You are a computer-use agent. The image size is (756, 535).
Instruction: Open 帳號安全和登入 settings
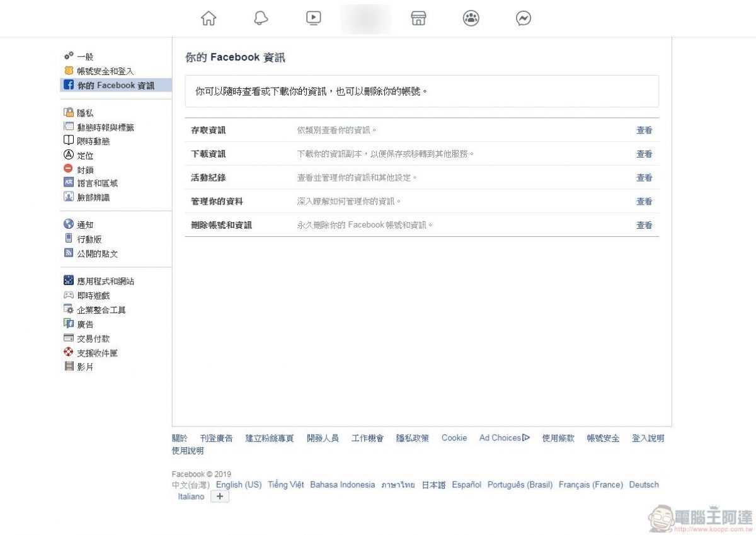click(106, 71)
